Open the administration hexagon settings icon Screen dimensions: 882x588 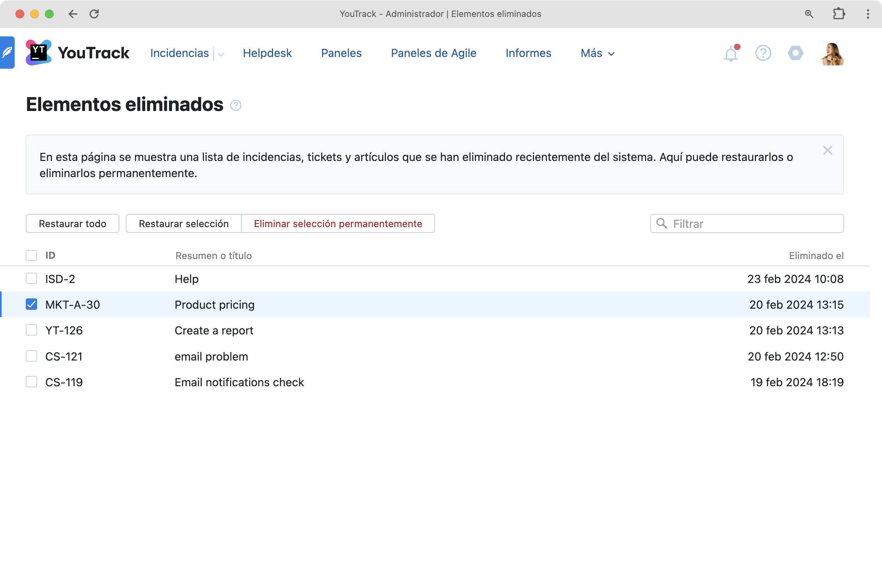click(795, 53)
